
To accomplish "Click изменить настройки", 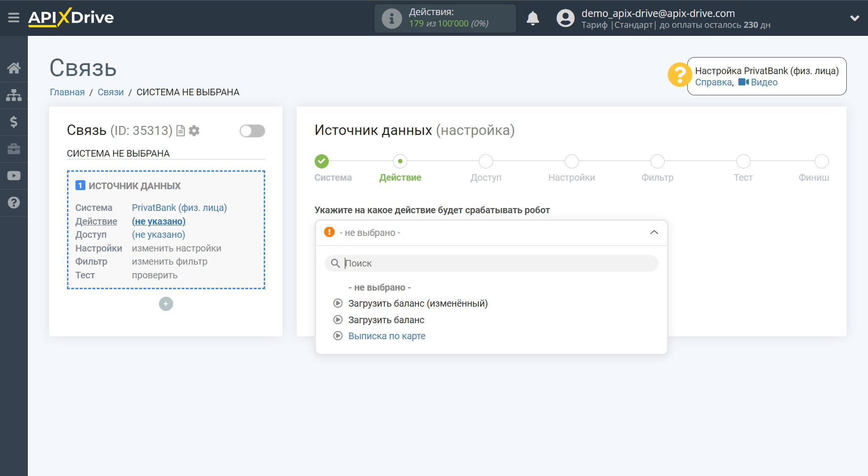I will tap(176, 248).
